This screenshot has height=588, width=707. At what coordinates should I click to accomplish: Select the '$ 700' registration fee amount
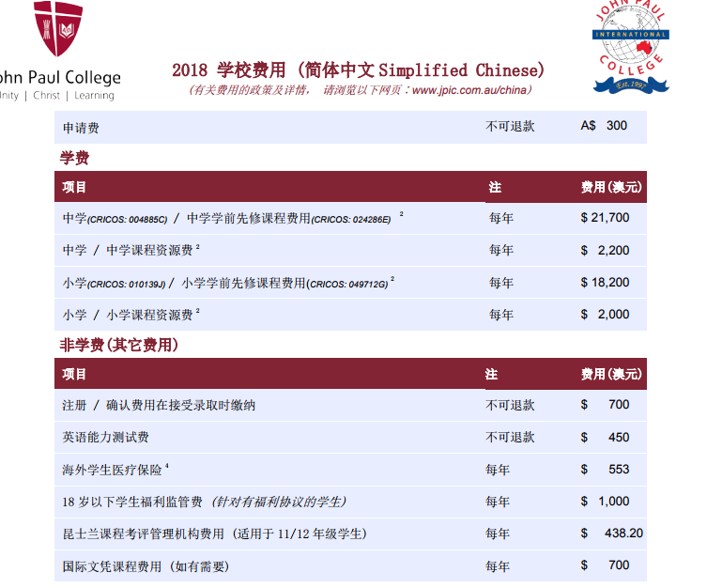(605, 405)
